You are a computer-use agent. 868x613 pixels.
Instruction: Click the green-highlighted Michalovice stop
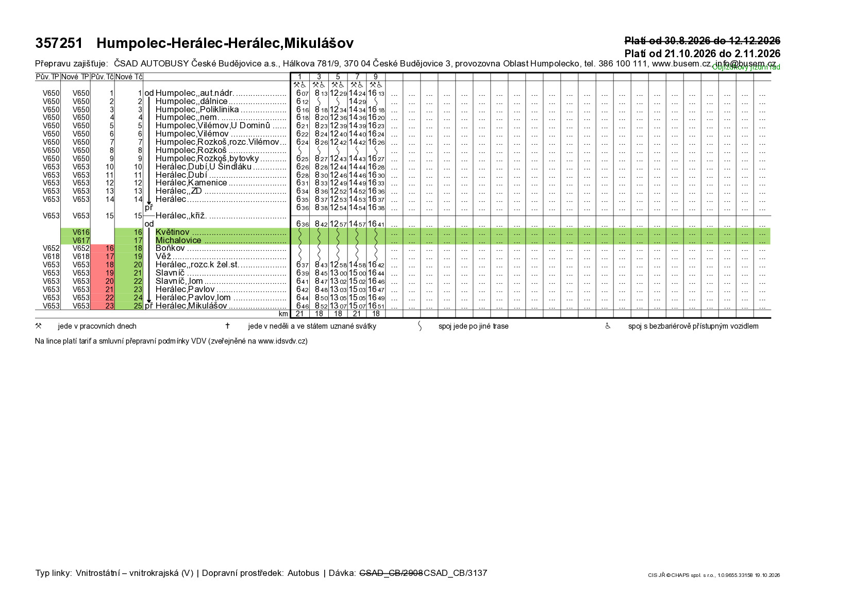(178, 241)
